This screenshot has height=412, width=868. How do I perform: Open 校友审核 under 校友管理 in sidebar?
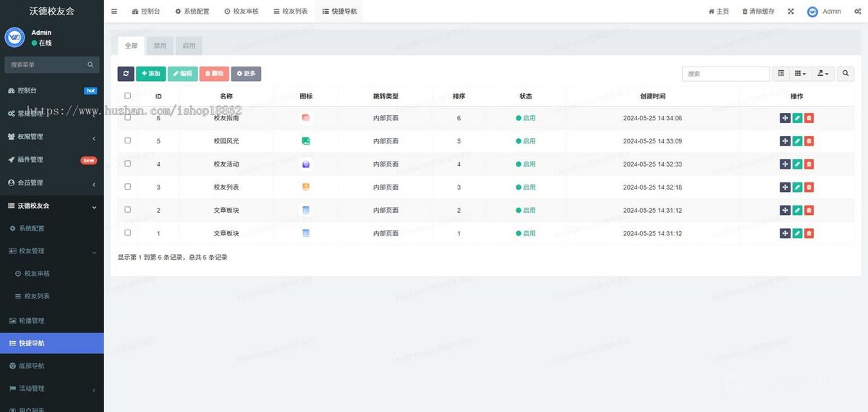click(x=52, y=274)
